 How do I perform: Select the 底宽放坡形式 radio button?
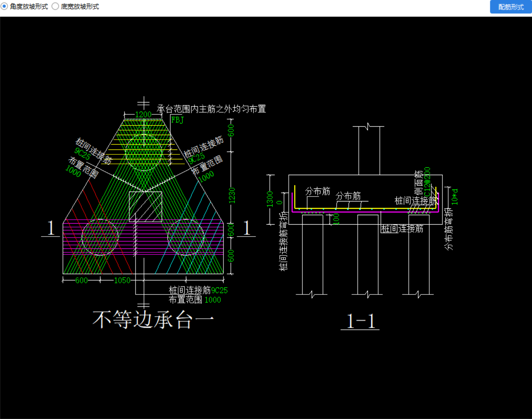[x=55, y=6]
